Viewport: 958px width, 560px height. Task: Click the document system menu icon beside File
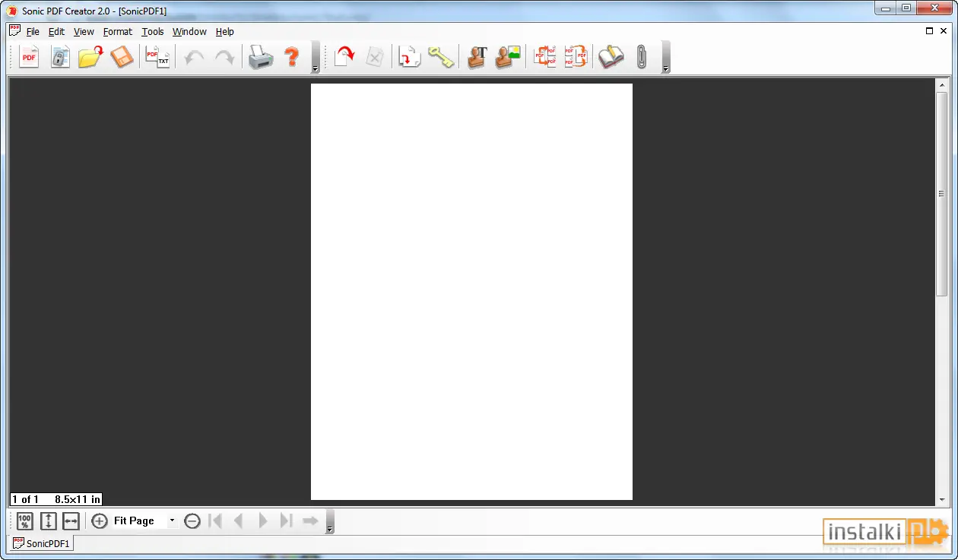[x=14, y=31]
